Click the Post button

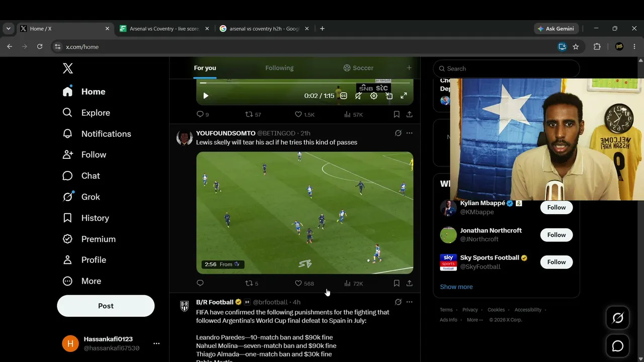tap(106, 306)
